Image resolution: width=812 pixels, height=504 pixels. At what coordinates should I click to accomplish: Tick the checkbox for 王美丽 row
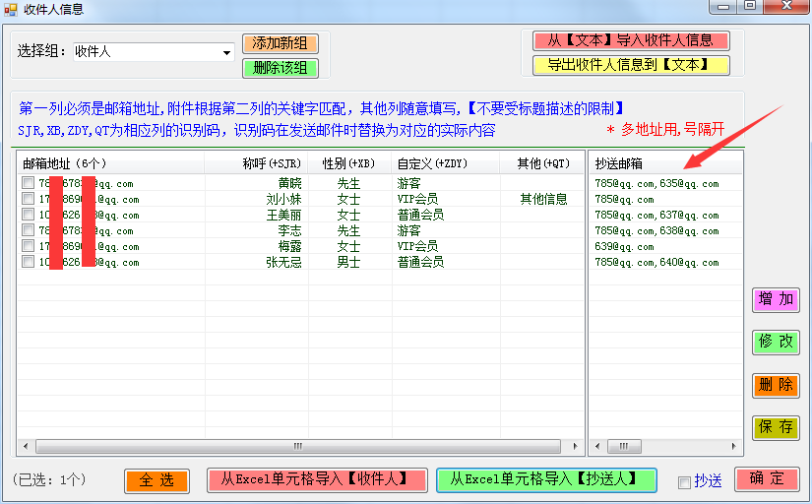tap(28, 215)
